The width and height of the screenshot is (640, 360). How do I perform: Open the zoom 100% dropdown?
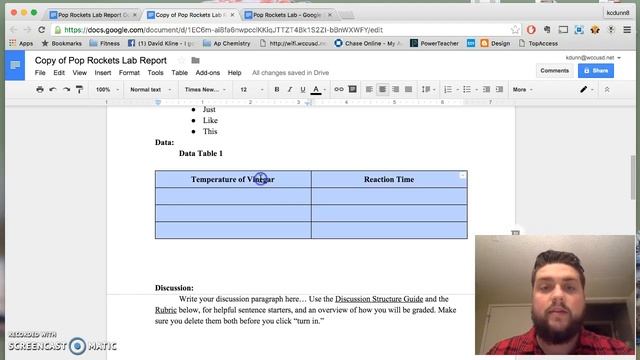pyautogui.click(x=107, y=89)
